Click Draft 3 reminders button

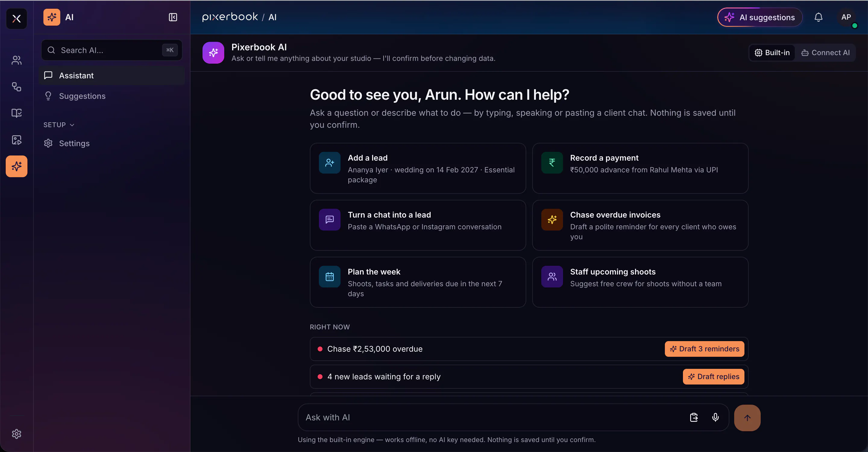click(x=704, y=349)
